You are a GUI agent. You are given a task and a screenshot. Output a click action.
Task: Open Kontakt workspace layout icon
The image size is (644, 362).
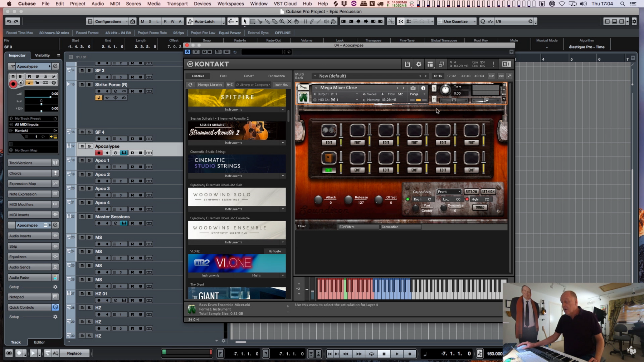tap(430, 64)
